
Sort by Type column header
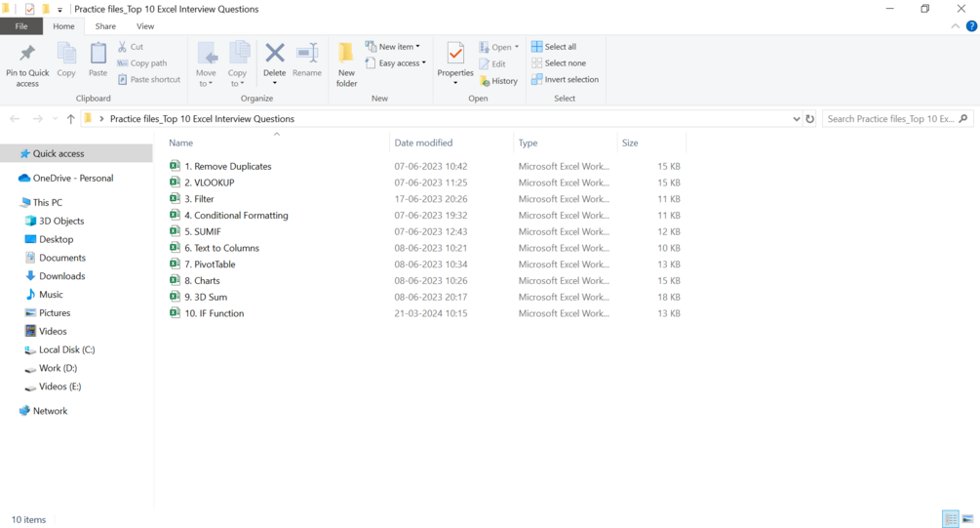point(528,143)
